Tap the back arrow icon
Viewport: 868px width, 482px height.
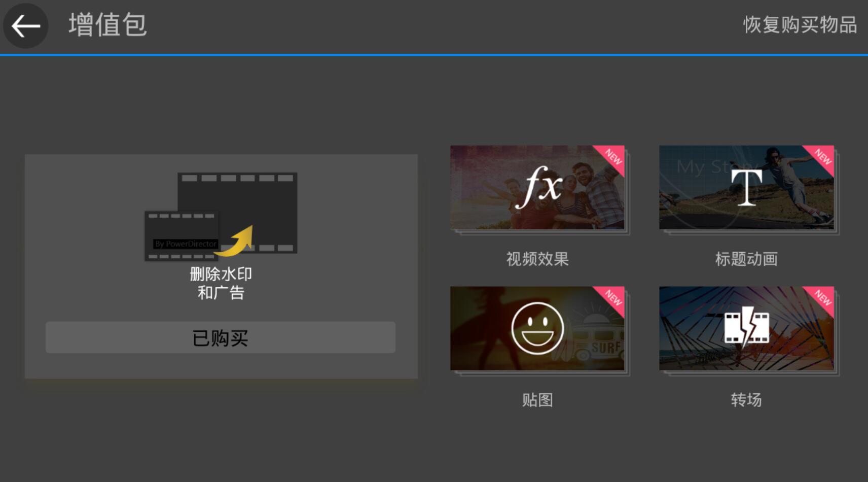pos(26,26)
